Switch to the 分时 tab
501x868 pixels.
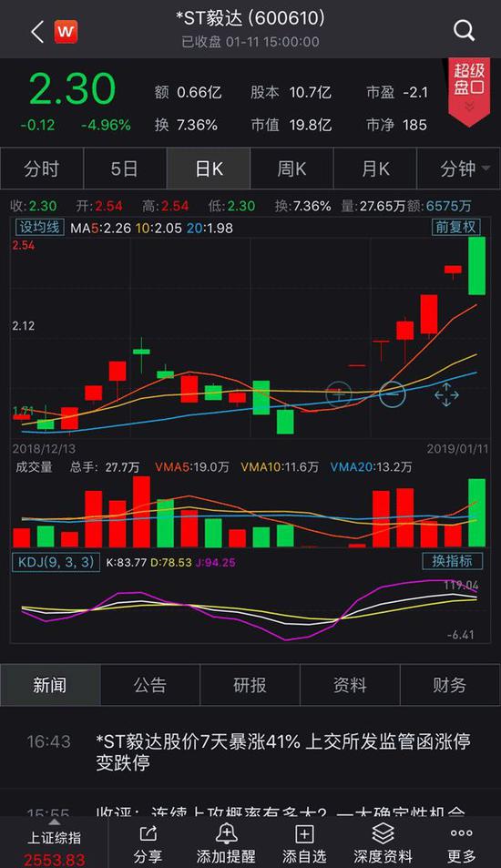tap(42, 168)
